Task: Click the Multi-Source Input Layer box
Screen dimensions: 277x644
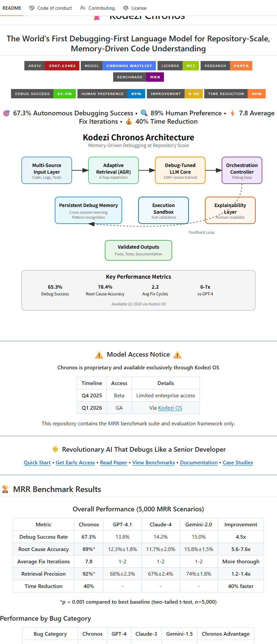Action: [47, 170]
